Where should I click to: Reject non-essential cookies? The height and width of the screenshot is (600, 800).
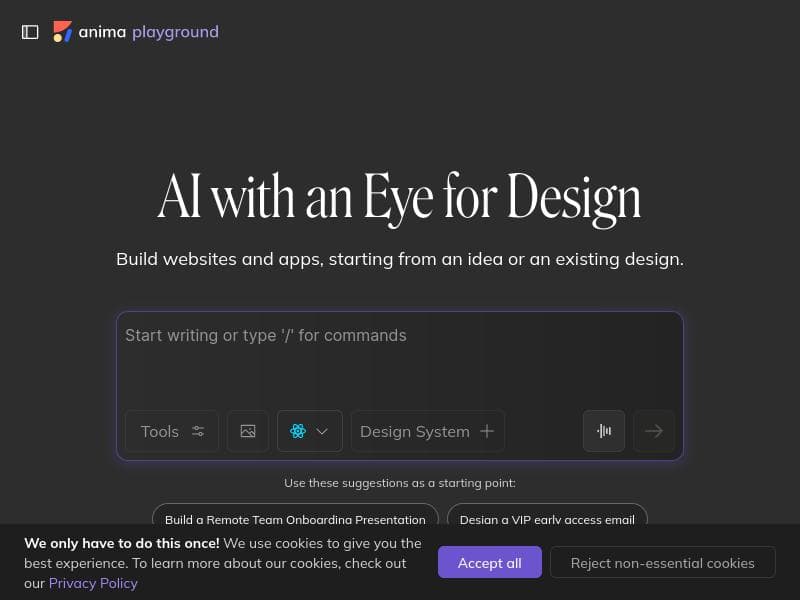click(662, 562)
